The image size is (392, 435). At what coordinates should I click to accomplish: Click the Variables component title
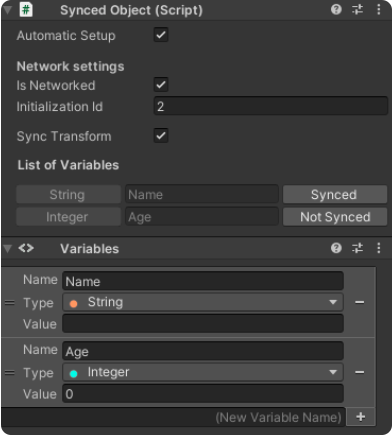90,249
